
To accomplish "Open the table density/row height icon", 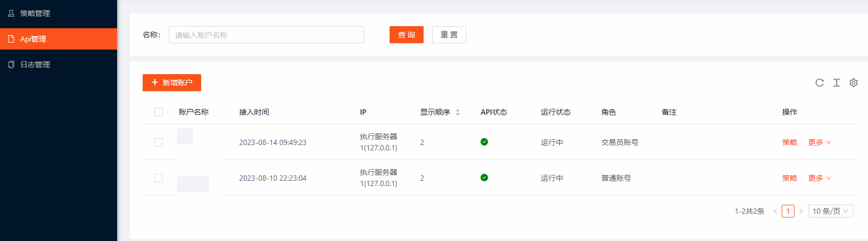I will (x=837, y=83).
